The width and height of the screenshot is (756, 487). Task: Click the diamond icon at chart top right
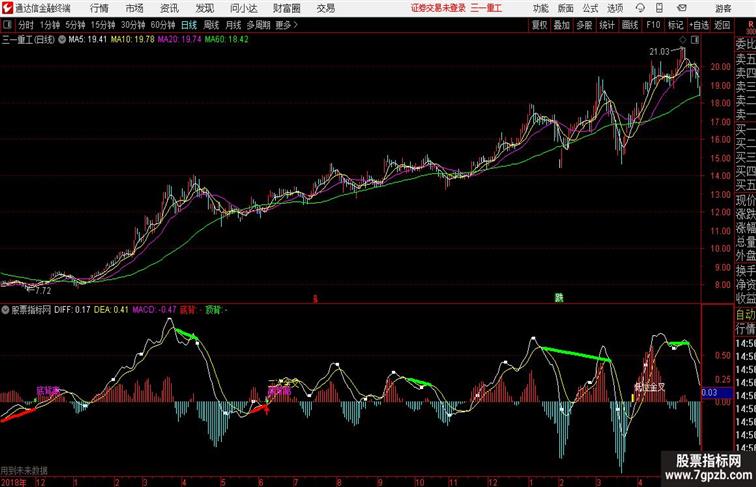click(x=683, y=40)
